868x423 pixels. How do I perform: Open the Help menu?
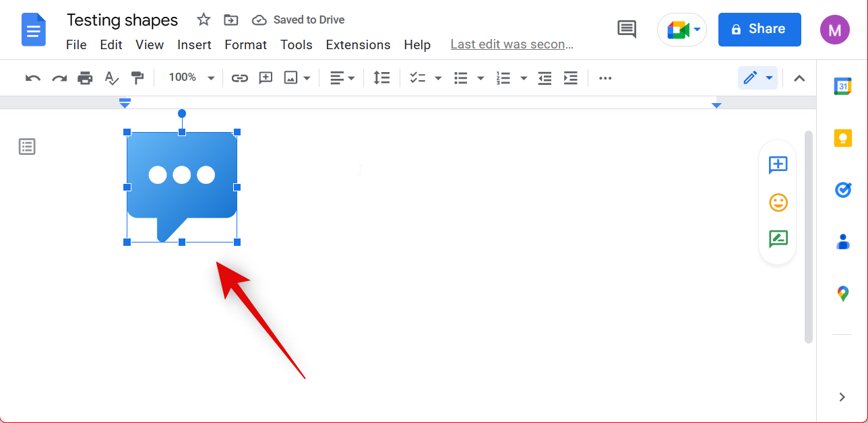[x=417, y=45]
